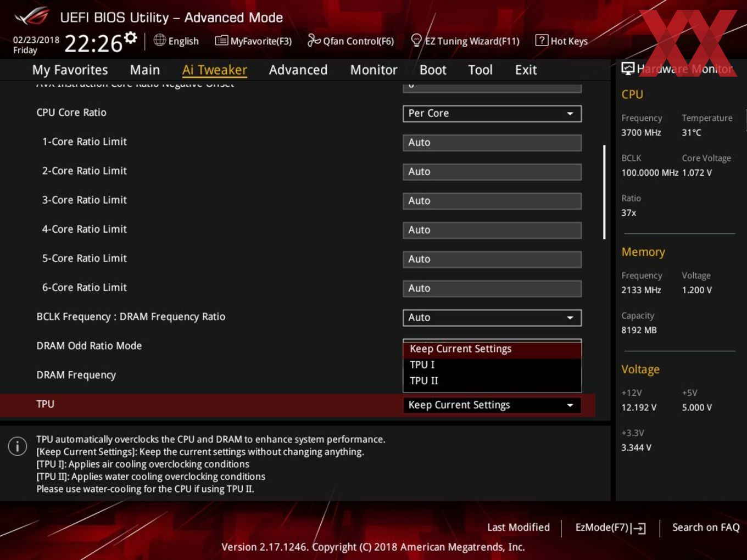The width and height of the screenshot is (747, 560).
Task: Click the 1.072 V core voltage value
Action: pos(697,172)
